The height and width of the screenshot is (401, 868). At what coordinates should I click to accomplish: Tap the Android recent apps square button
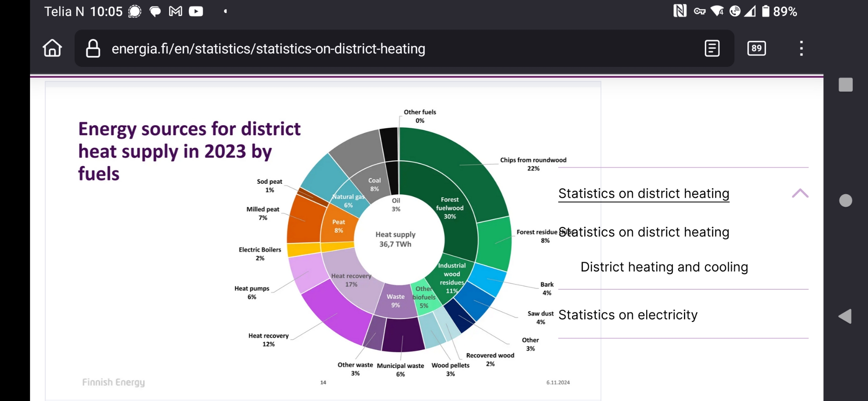coord(845,85)
